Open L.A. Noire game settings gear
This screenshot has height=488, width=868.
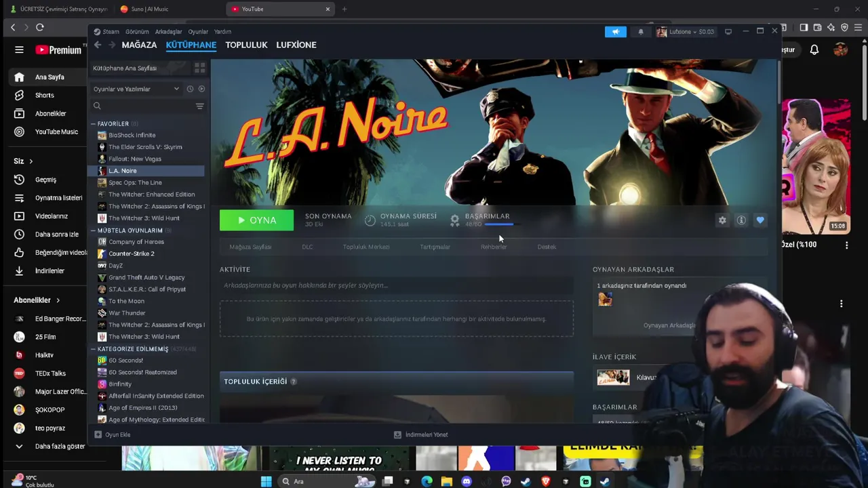pyautogui.click(x=722, y=220)
